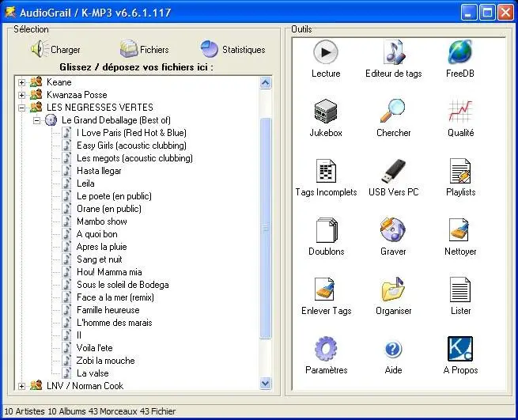Click the Statistiques button
Screen dimensions: 518x420
click(x=233, y=49)
